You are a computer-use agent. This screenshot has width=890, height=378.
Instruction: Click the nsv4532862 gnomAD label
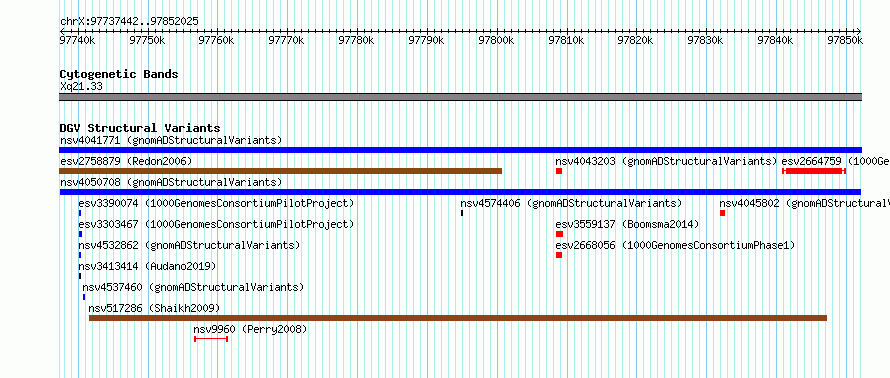(189, 245)
